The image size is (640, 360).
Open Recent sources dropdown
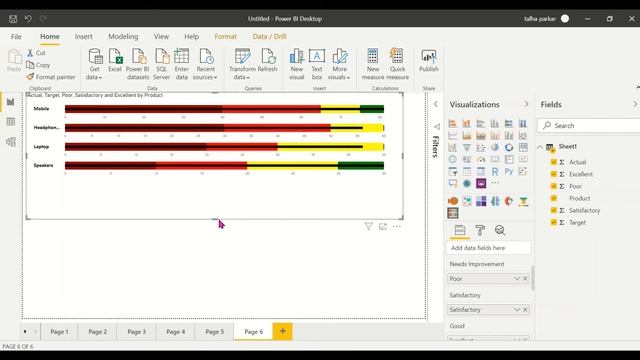coord(205,64)
